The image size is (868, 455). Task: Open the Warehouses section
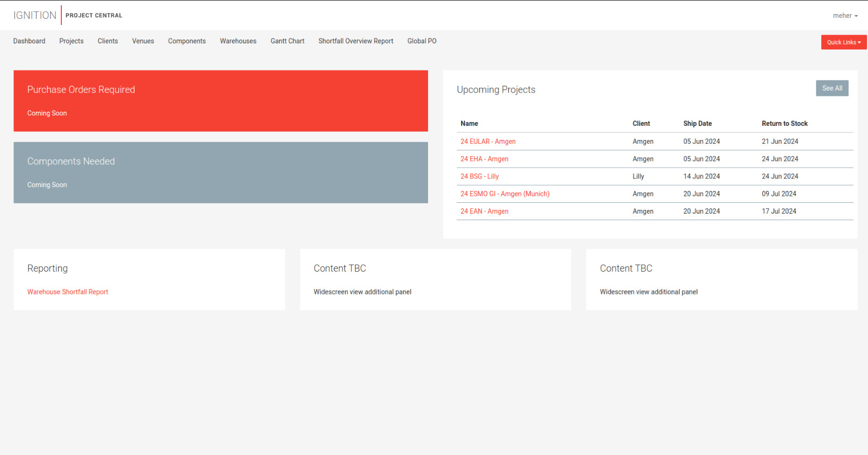[x=238, y=41]
